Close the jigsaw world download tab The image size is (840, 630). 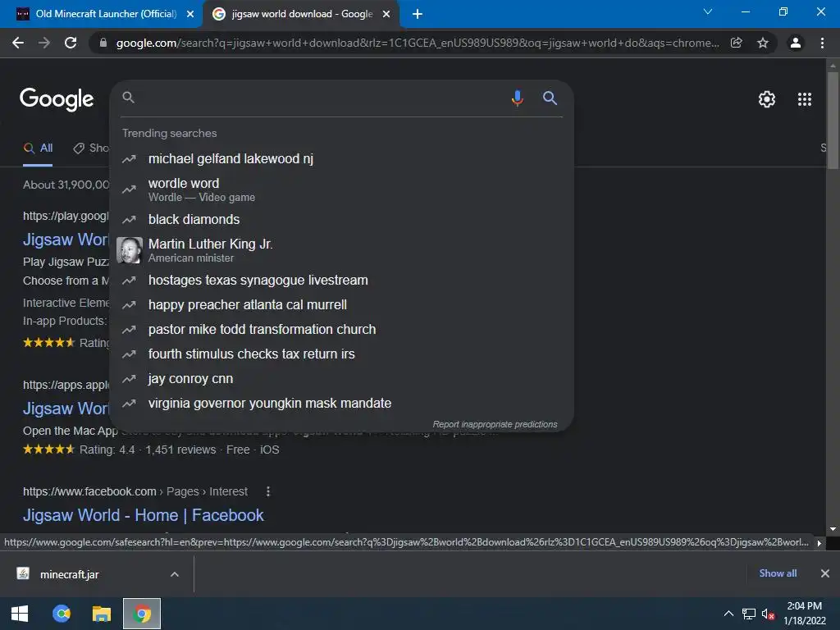coord(386,14)
